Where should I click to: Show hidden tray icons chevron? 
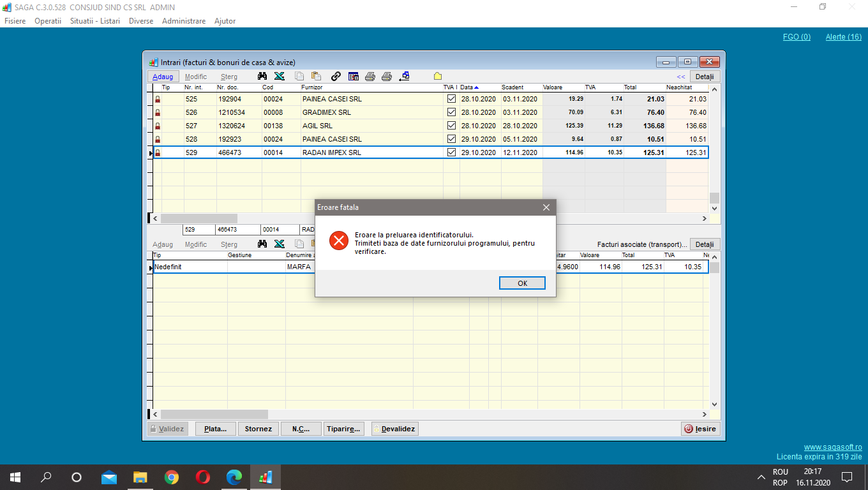click(761, 477)
